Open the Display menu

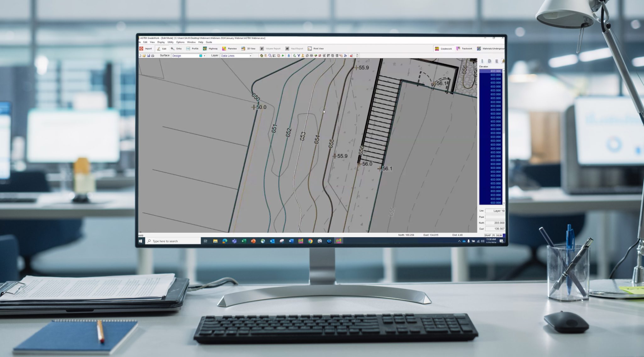[x=161, y=42]
